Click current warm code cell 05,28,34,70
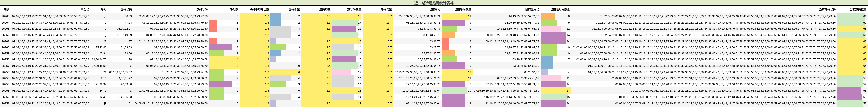 [532, 72]
